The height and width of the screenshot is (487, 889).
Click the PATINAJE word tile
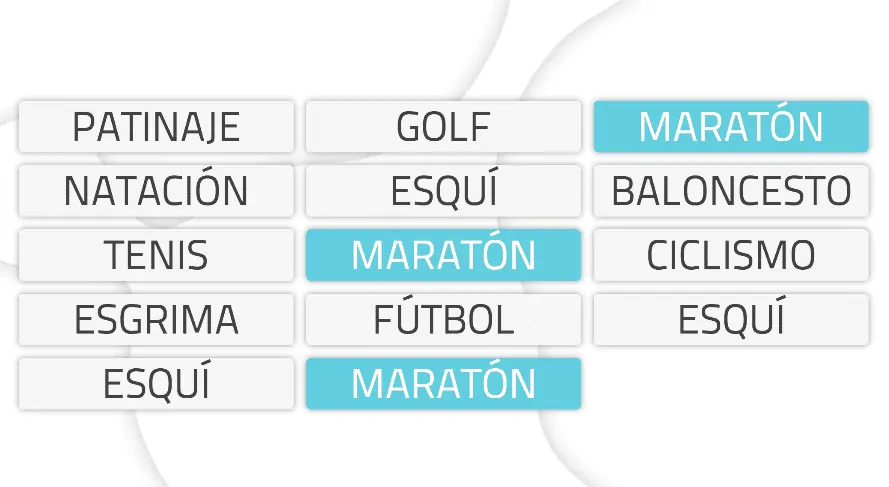[156, 127]
